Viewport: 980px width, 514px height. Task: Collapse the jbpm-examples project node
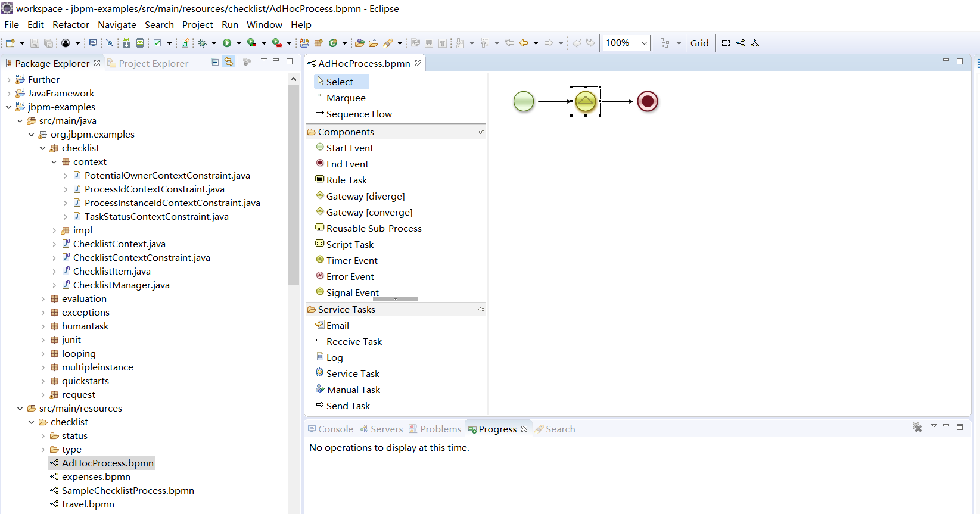[8, 107]
